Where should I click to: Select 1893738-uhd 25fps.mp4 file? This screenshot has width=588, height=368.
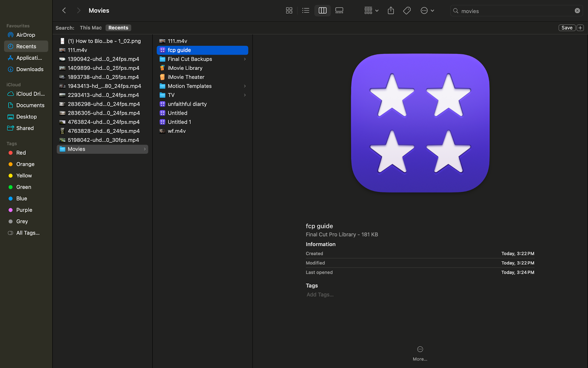point(103,77)
